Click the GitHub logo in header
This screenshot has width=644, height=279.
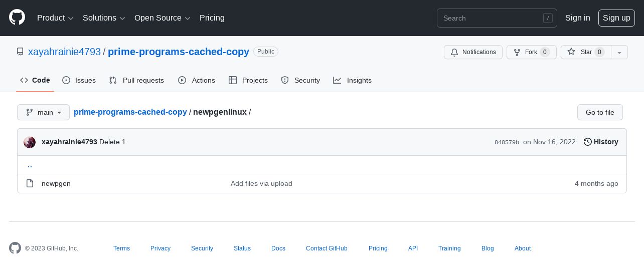tap(17, 18)
